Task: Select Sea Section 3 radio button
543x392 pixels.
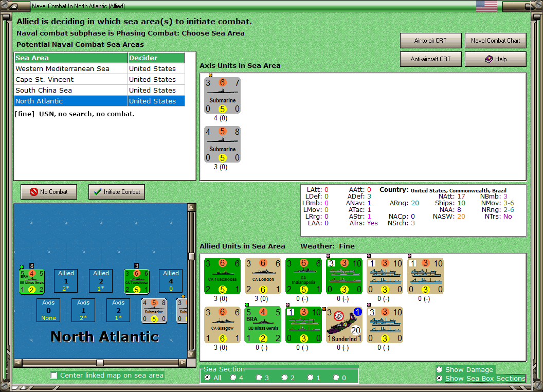Action: click(259, 378)
